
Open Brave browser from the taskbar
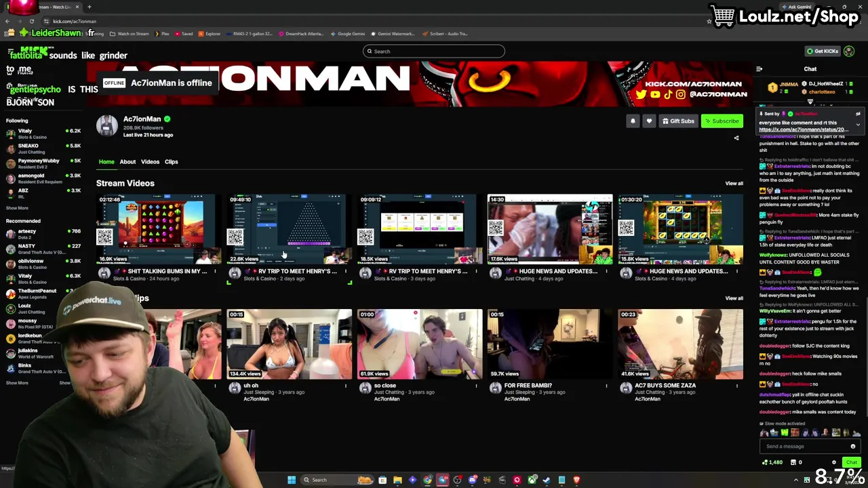click(x=576, y=480)
